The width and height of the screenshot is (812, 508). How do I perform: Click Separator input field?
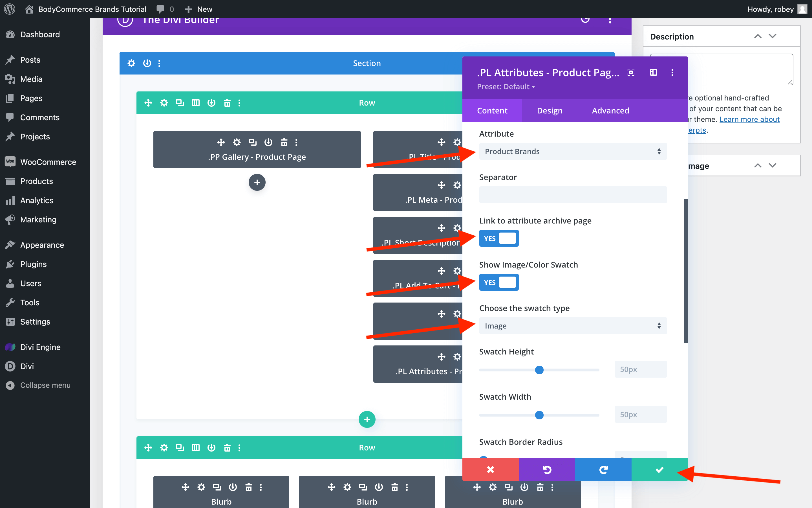[x=573, y=194]
